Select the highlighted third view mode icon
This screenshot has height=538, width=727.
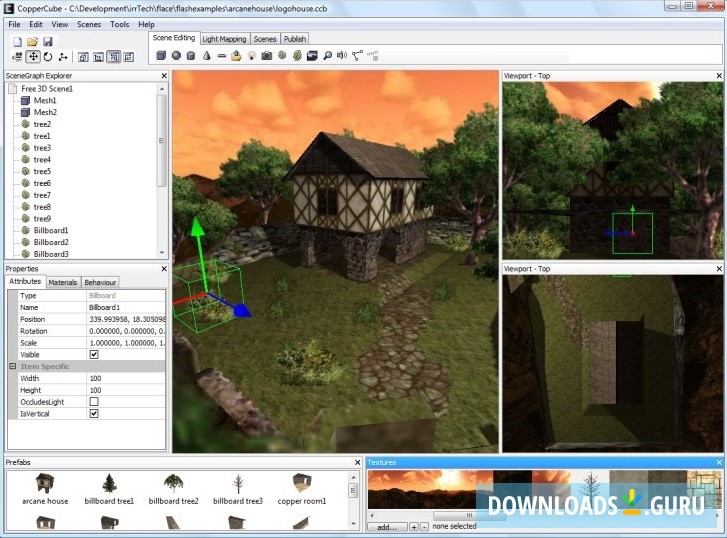114,57
